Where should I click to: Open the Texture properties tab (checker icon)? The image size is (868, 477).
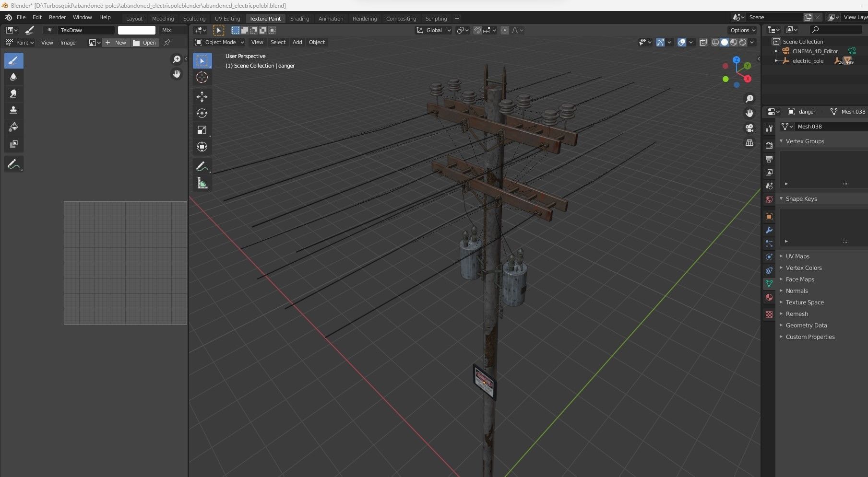pyautogui.click(x=769, y=314)
